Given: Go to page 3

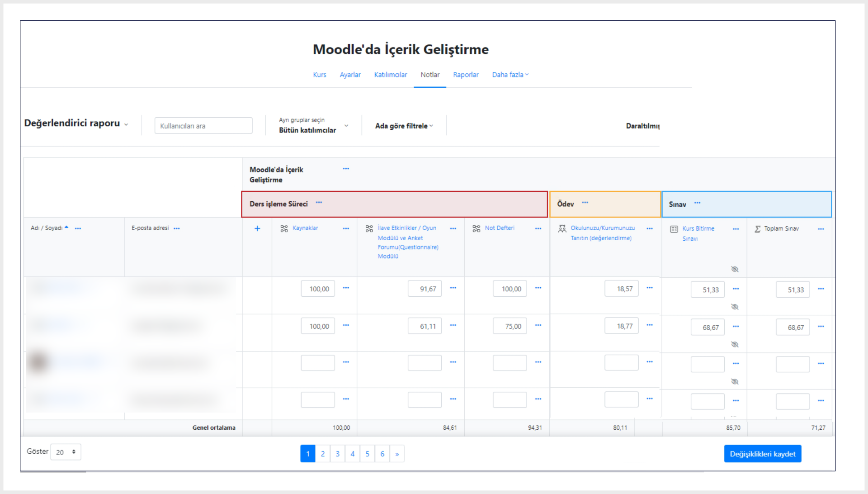Looking at the screenshot, I should pos(338,454).
